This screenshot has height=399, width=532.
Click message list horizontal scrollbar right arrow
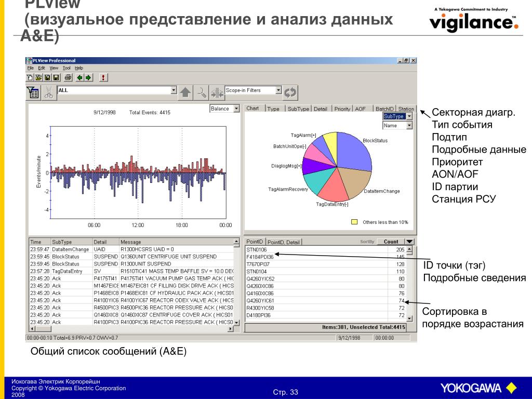click(x=230, y=329)
